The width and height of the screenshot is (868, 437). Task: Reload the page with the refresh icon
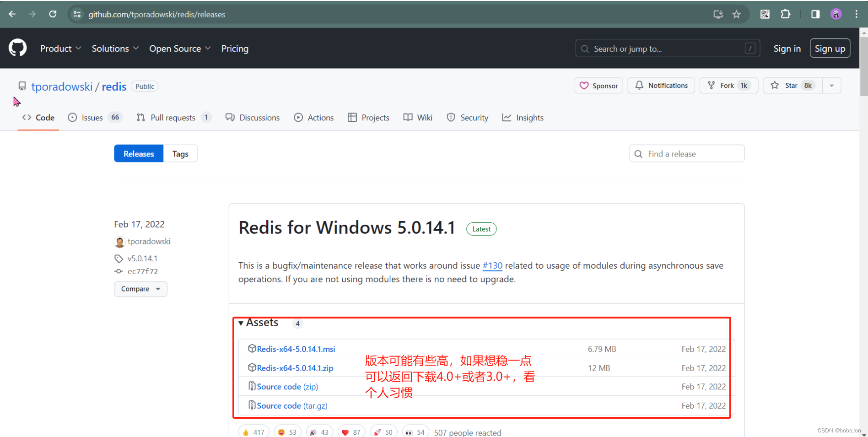(x=53, y=14)
